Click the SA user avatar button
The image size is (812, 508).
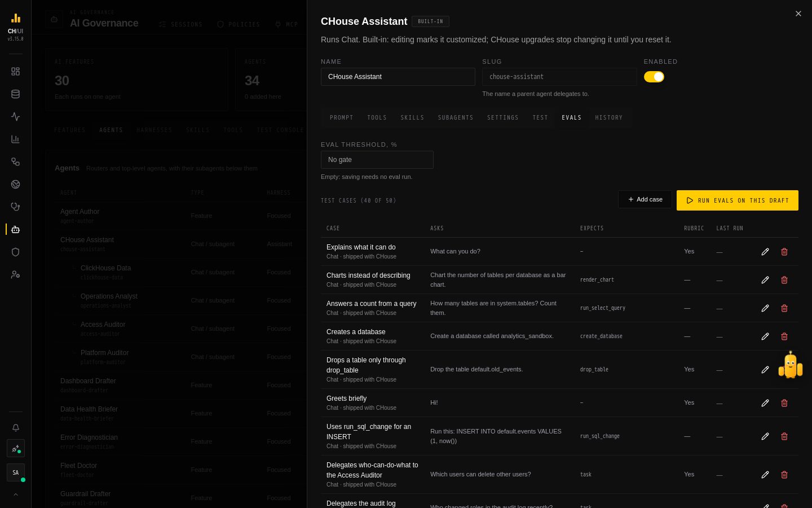click(x=15, y=472)
